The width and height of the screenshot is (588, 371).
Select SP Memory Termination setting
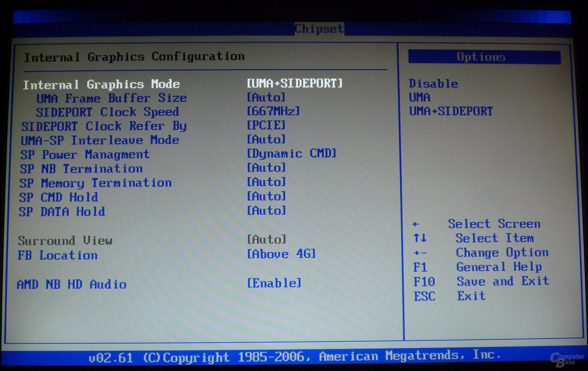[x=96, y=183]
